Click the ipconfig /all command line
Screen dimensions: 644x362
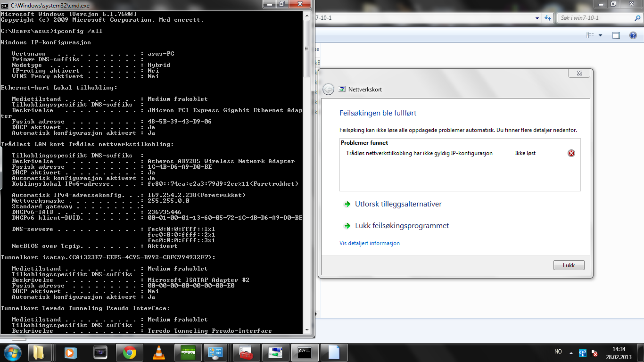51,31
